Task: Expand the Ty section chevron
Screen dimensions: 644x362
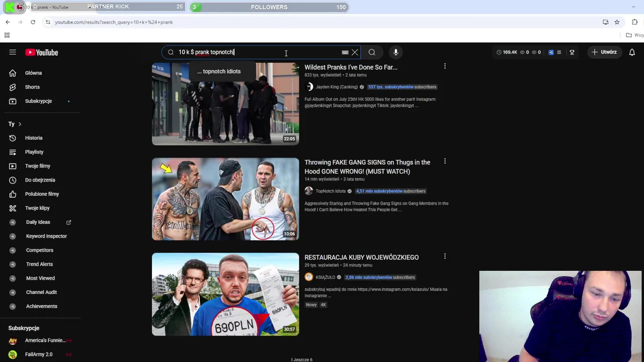Action: point(20,124)
